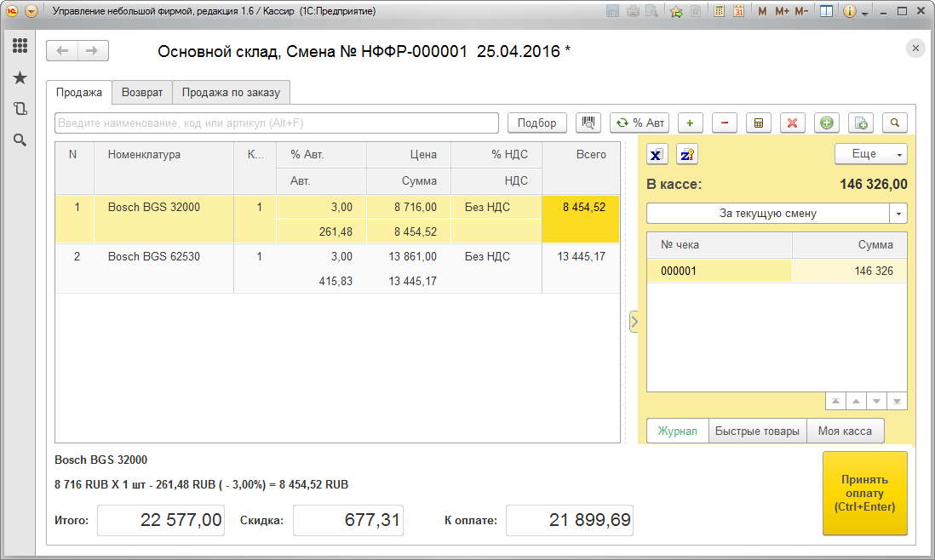Expand the За текущую смену dropdown arrow
The width and height of the screenshot is (935, 560).
point(898,214)
